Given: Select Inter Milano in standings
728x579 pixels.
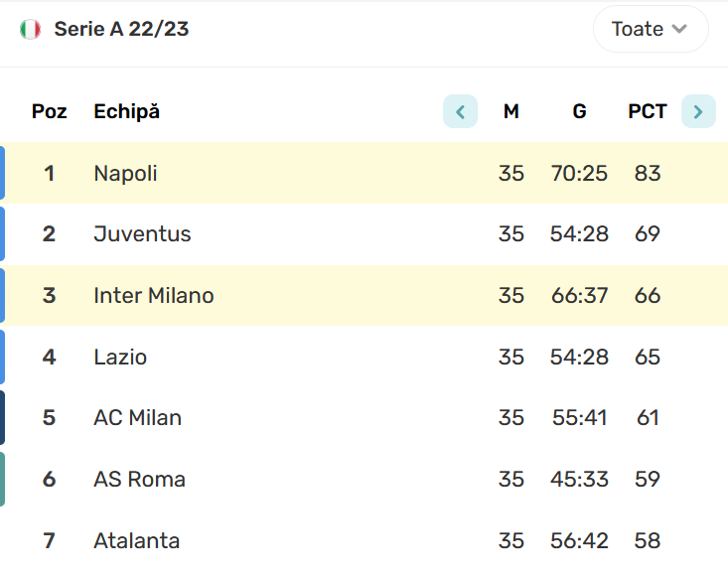Looking at the screenshot, I should (x=154, y=295).
